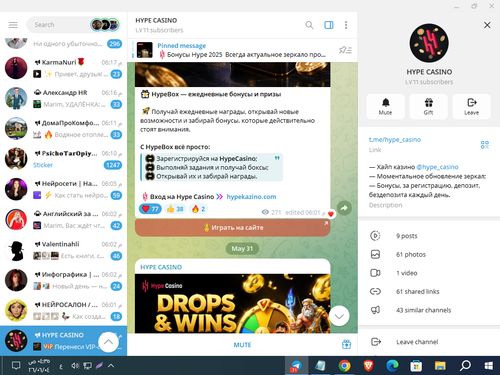The image size is (500, 375).
Task: Toggle the fire reaction showing 2
Action: point(198,209)
